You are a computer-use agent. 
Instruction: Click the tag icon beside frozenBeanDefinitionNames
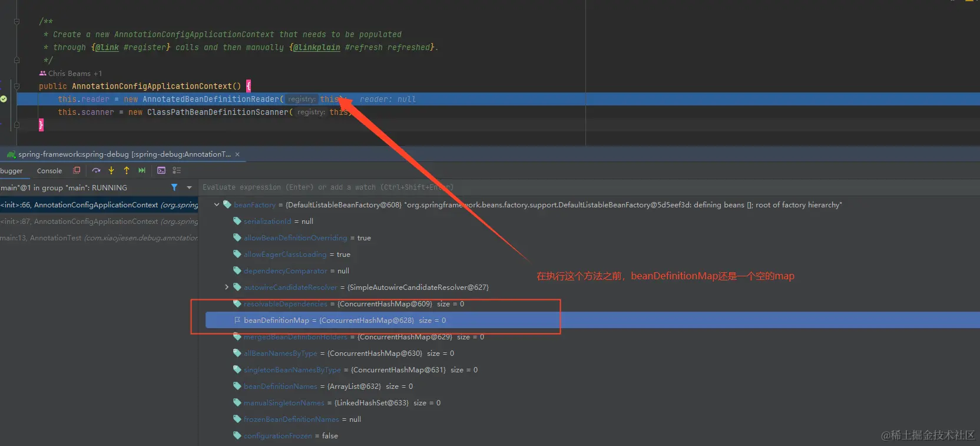[x=237, y=419]
